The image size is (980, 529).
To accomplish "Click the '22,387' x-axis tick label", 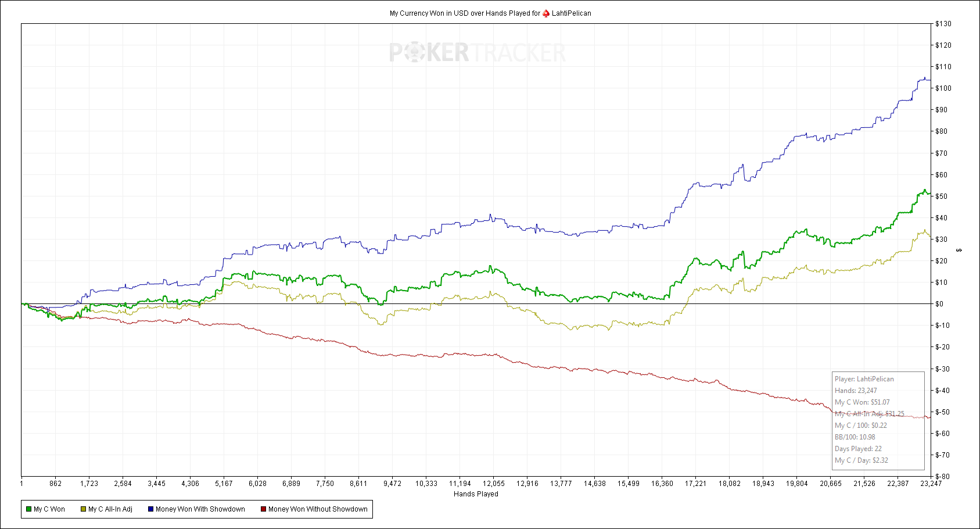I will point(898,484).
